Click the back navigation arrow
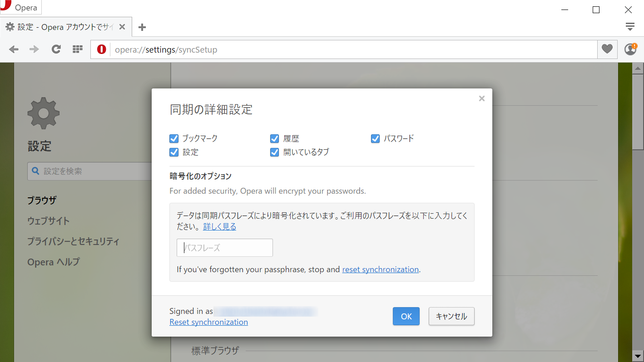 (x=13, y=49)
